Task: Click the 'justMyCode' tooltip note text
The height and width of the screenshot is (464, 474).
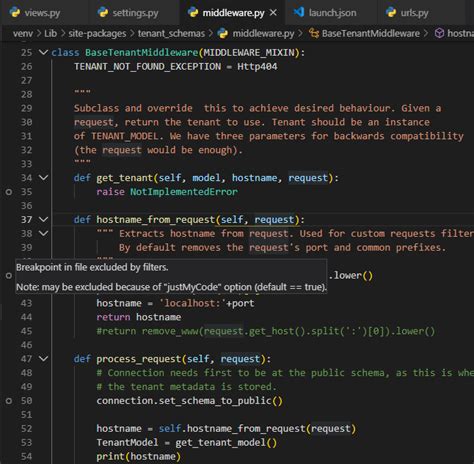Action: 171,287
